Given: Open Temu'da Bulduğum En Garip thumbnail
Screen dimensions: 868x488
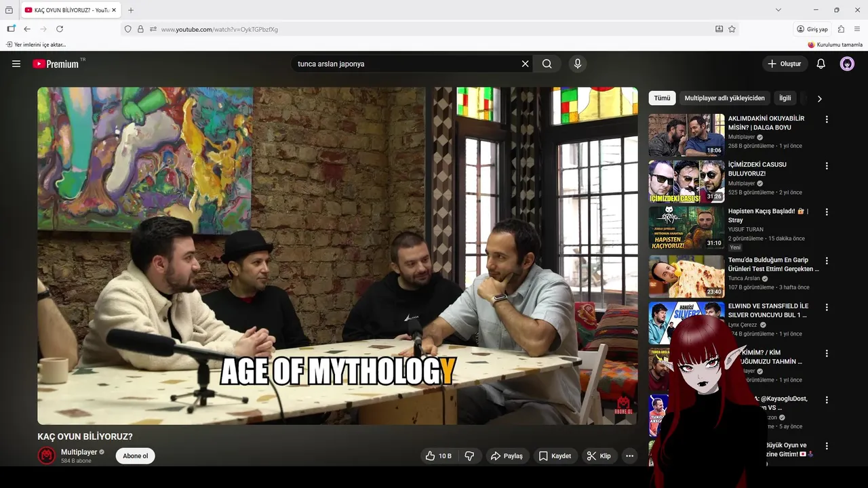Looking at the screenshot, I should (x=686, y=277).
